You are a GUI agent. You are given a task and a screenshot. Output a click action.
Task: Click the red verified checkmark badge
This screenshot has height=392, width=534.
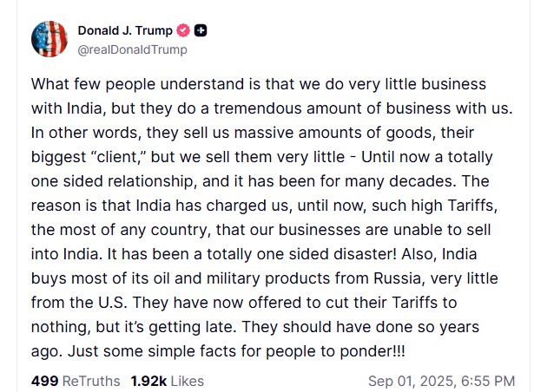click(183, 31)
